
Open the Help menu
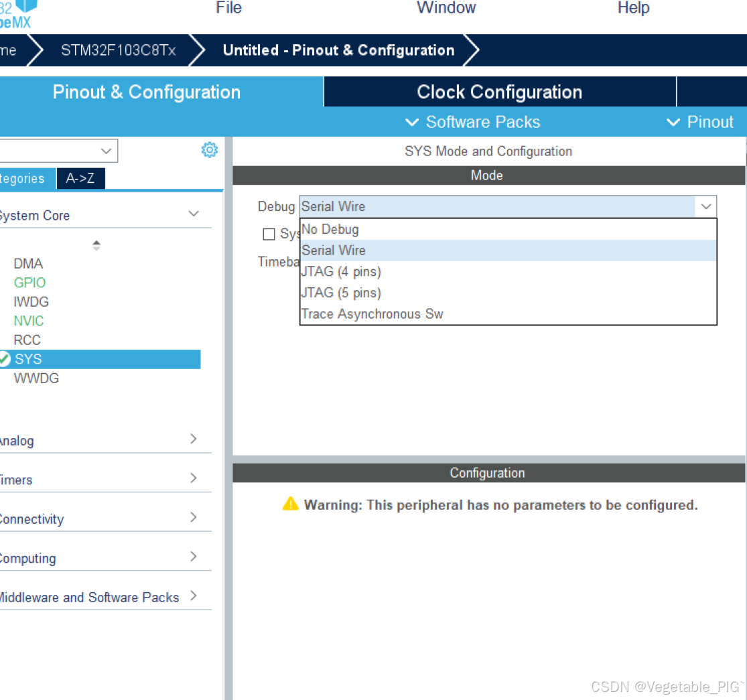point(634,7)
